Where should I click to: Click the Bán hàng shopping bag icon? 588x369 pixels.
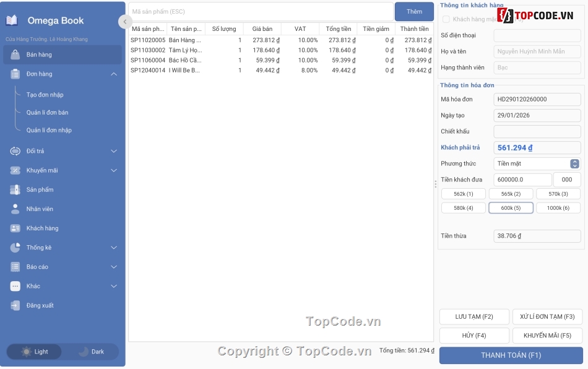(x=15, y=54)
